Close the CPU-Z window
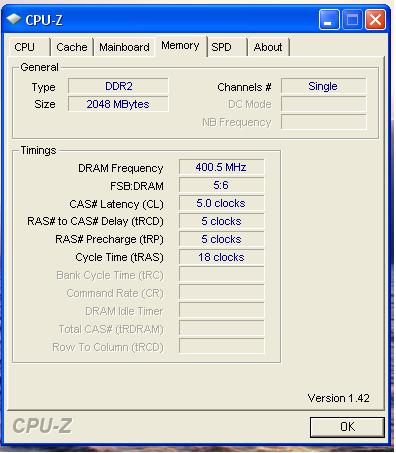This screenshot has width=396, height=453. [376, 20]
